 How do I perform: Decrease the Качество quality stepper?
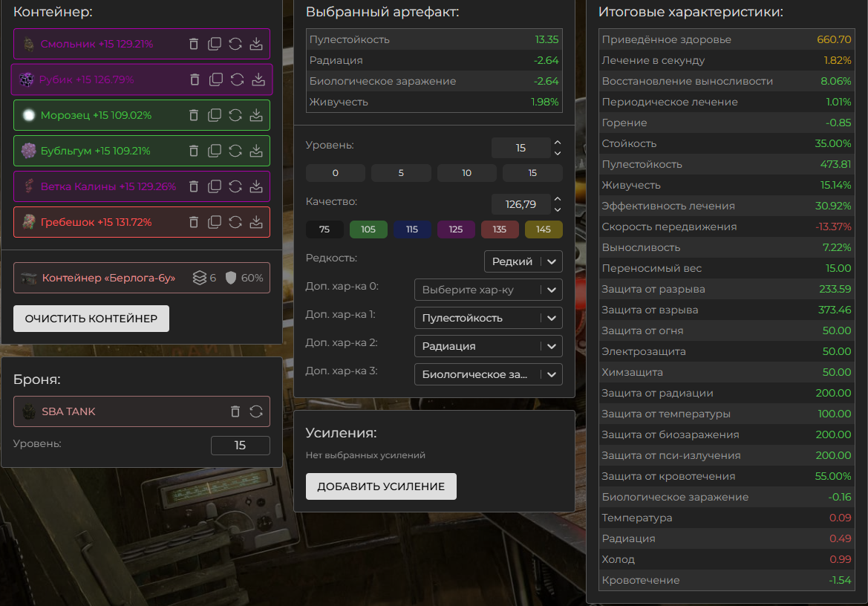(x=558, y=209)
